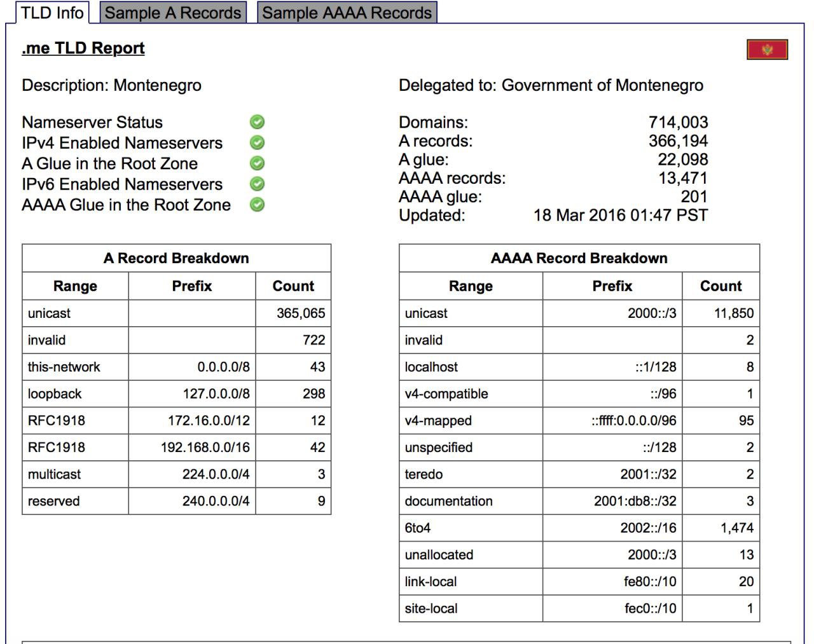Image resolution: width=814 pixels, height=644 pixels.
Task: Click the Nameserver Status green check icon
Action: 257,122
